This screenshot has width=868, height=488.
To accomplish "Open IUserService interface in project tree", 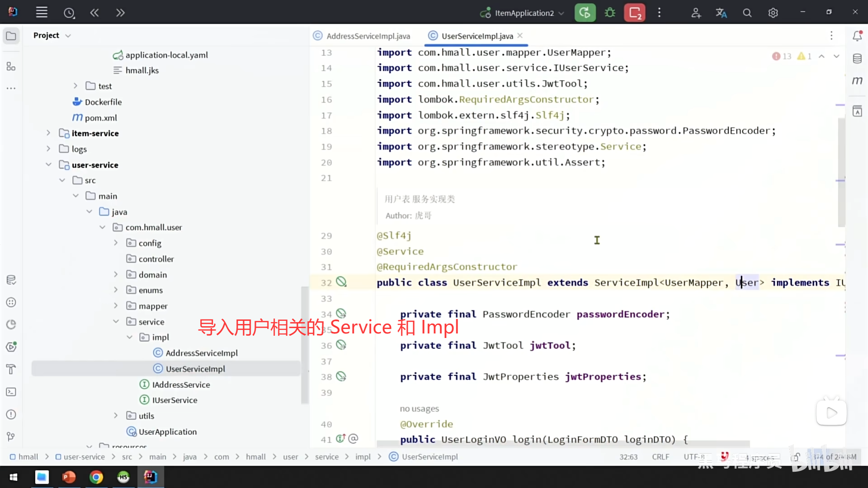I will point(175,400).
